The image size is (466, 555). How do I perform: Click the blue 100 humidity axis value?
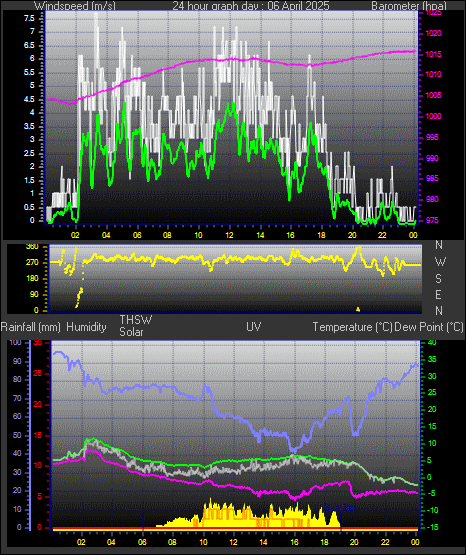[16, 342]
